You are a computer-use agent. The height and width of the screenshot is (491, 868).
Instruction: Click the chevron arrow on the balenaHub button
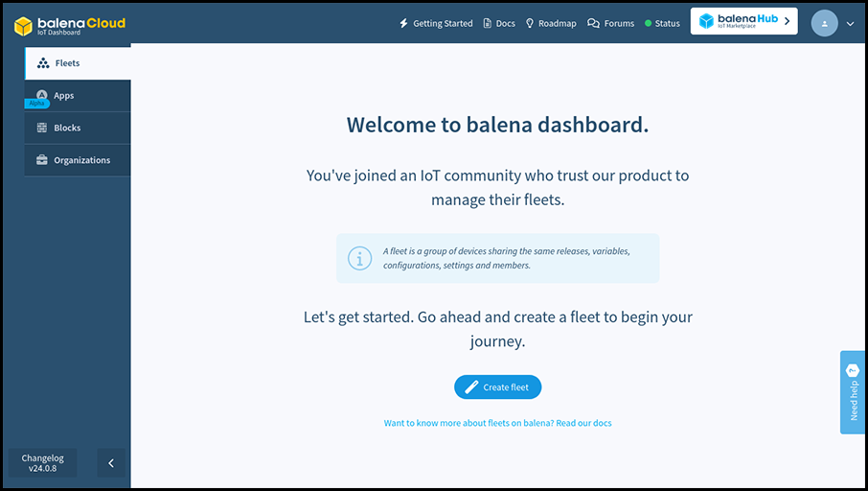[788, 21]
